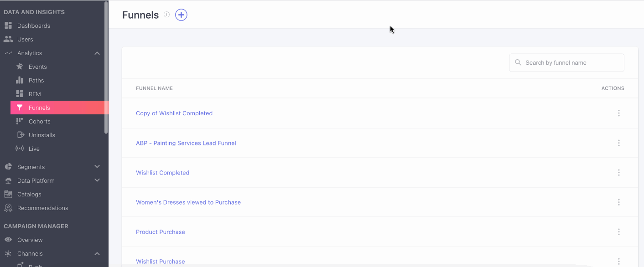The width and height of the screenshot is (644, 267).
Task: Click the RFM grid icon
Action: (20, 94)
